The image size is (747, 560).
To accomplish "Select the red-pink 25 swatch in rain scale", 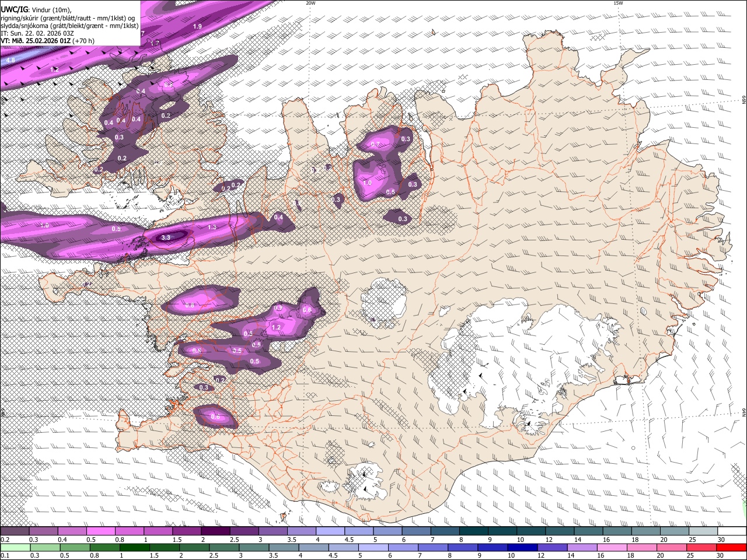I will click(x=701, y=548).
